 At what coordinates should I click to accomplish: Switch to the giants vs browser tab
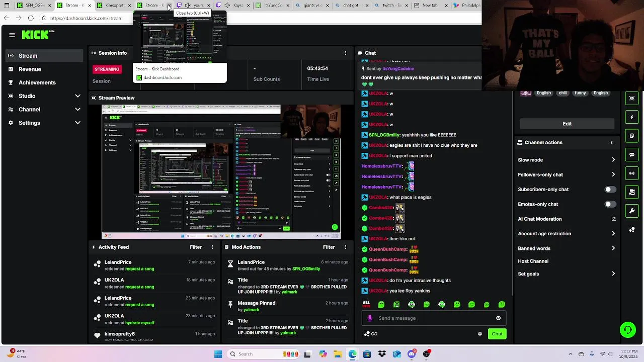(313, 6)
